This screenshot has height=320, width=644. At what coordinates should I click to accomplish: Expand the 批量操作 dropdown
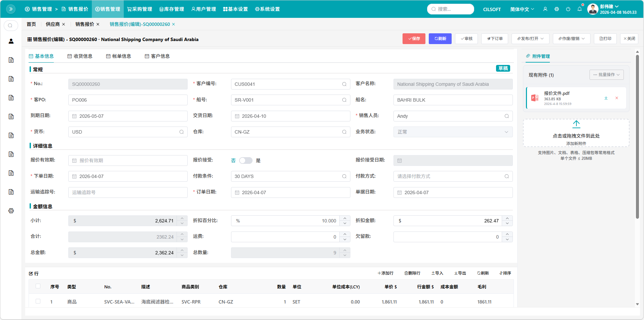606,75
